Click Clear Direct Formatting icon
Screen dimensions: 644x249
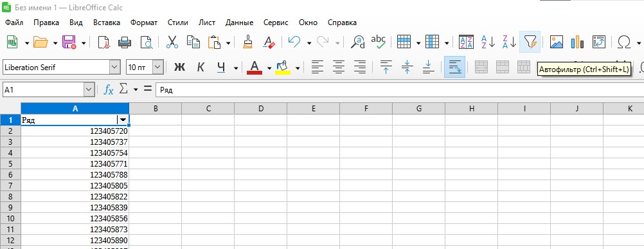coord(269,42)
